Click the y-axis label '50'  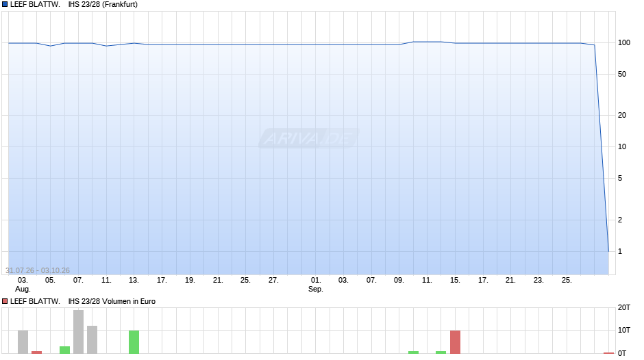(622, 75)
